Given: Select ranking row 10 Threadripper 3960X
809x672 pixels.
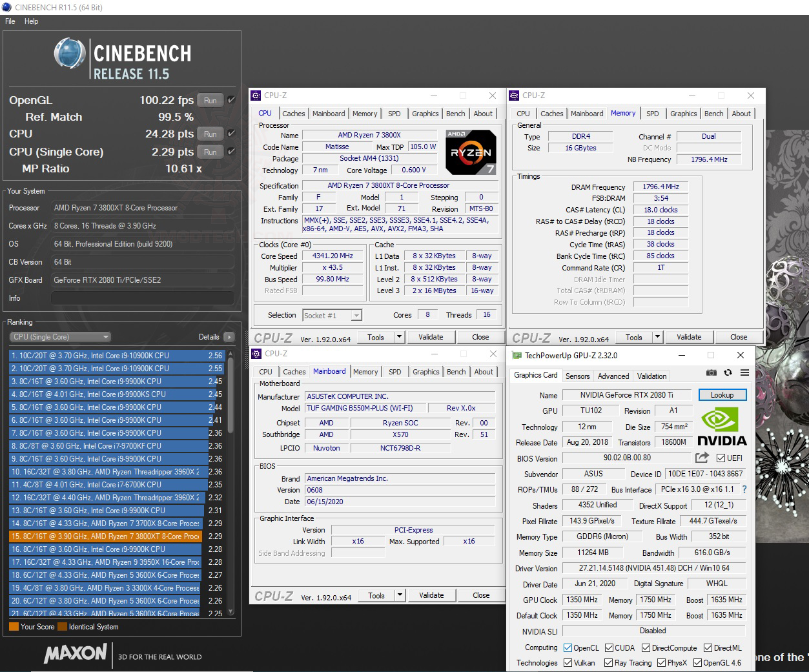Looking at the screenshot, I should pyautogui.click(x=116, y=472).
